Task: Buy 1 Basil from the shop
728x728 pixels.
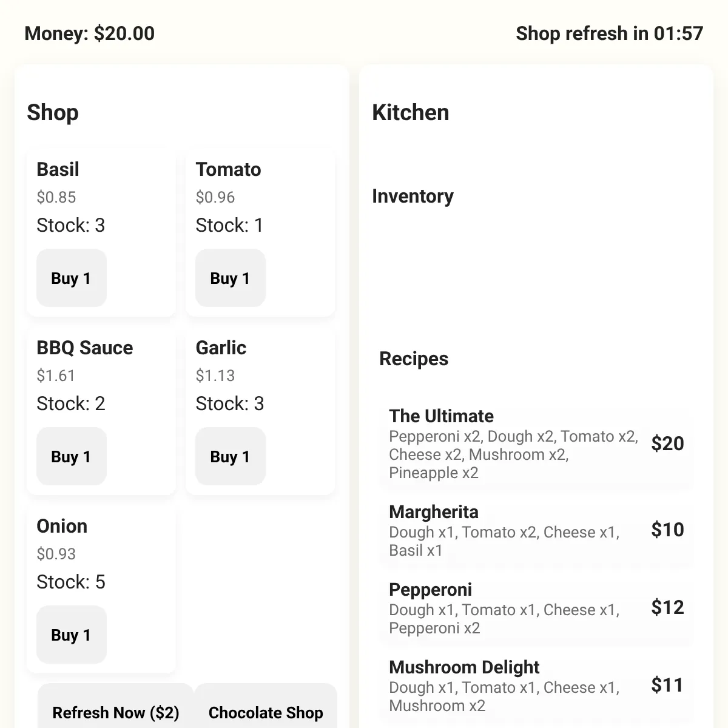Action: tap(72, 278)
